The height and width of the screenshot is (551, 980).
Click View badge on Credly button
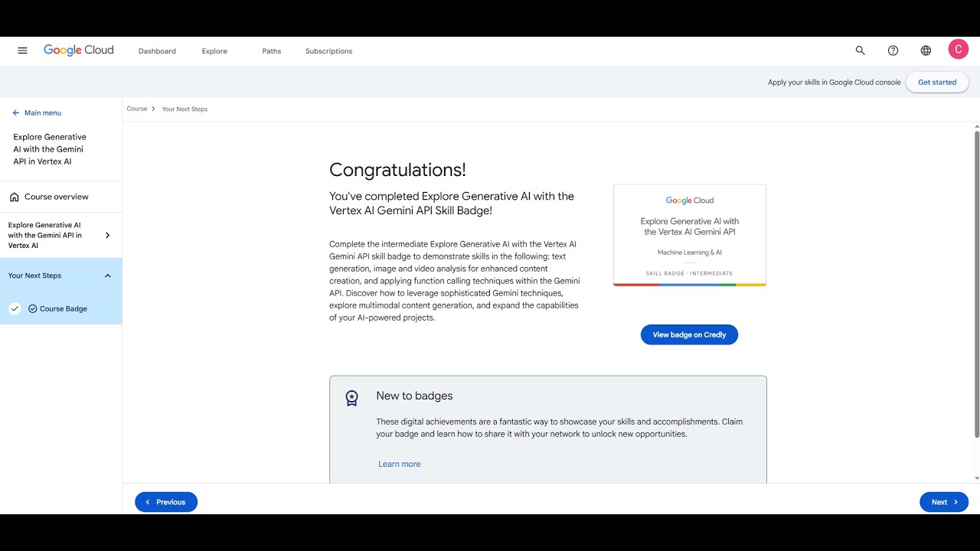689,334
